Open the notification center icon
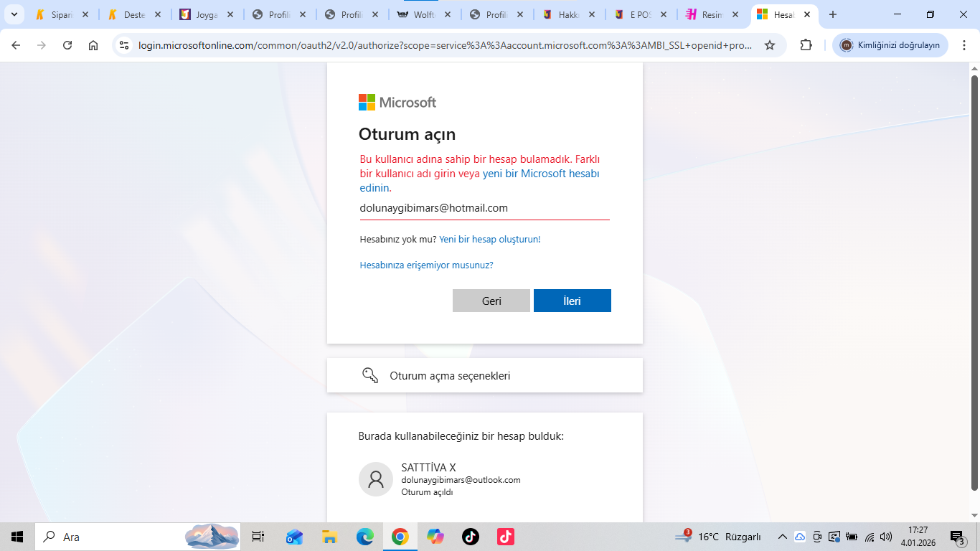 pos(958,537)
